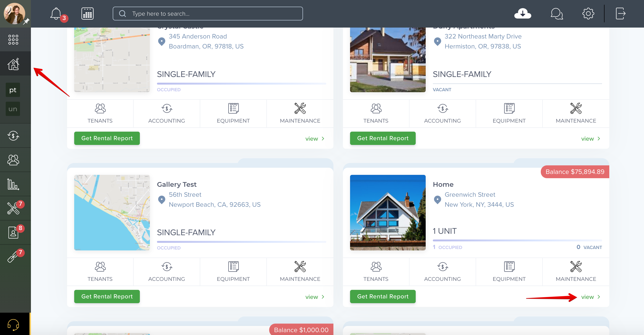
Task: Open Equipment for 345 Anderson Road property
Action: pos(233,113)
